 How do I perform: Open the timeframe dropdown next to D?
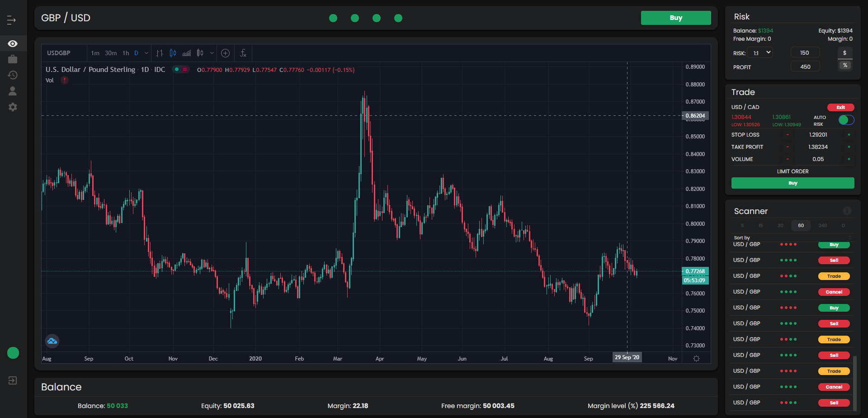pyautogui.click(x=146, y=53)
